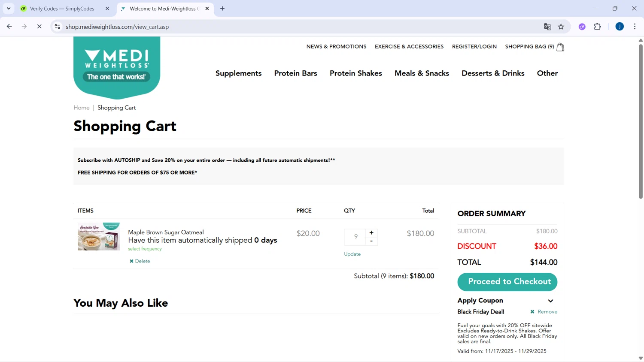Go forward in browser history
Viewport: 644px width, 362px height.
pyautogui.click(x=24, y=27)
